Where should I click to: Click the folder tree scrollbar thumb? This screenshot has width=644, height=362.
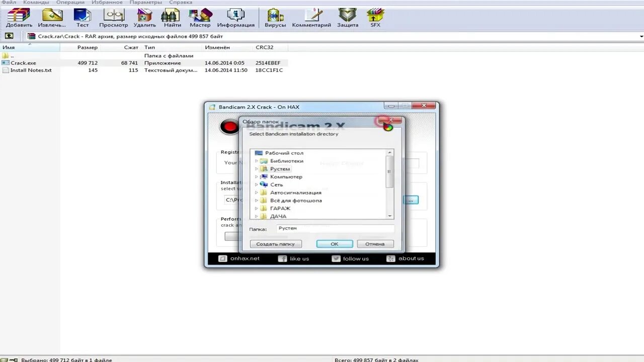(x=389, y=171)
